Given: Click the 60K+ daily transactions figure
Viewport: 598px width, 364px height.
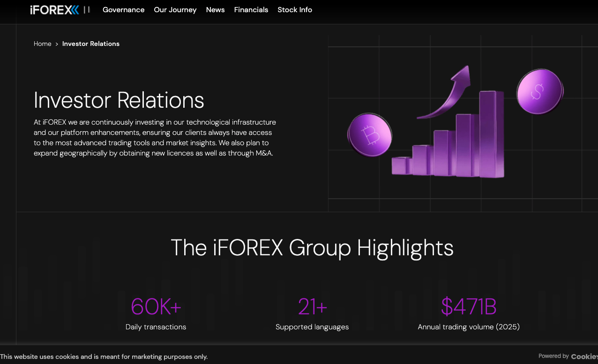Looking at the screenshot, I should pyautogui.click(x=156, y=307).
